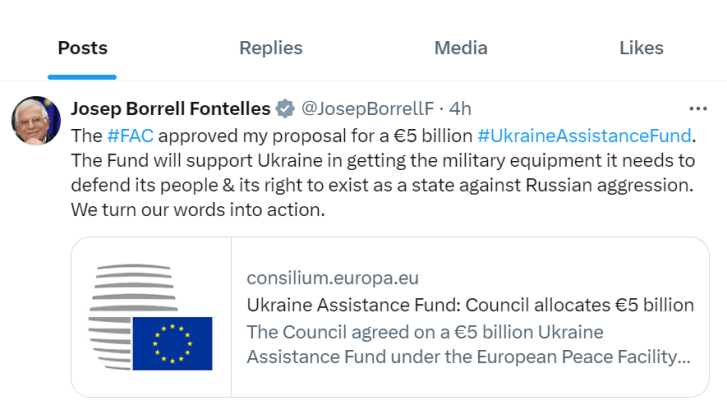Show the Likes tab
This screenshot has width=727, height=405.
click(641, 48)
